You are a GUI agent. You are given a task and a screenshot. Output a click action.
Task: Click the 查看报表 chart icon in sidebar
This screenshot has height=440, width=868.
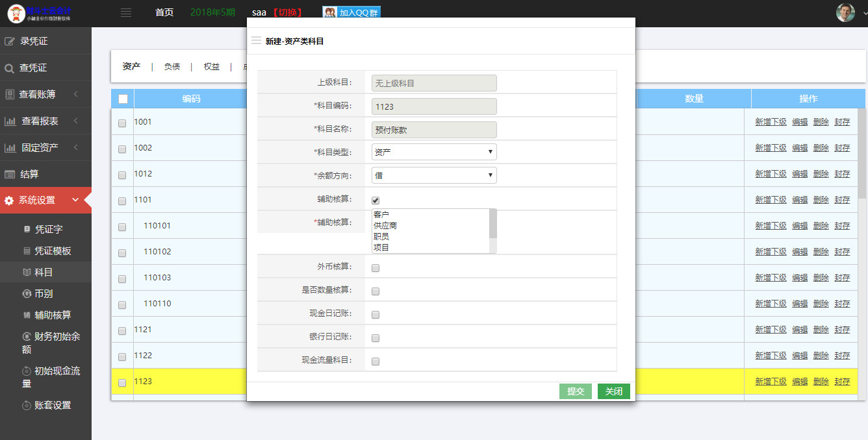(10, 121)
